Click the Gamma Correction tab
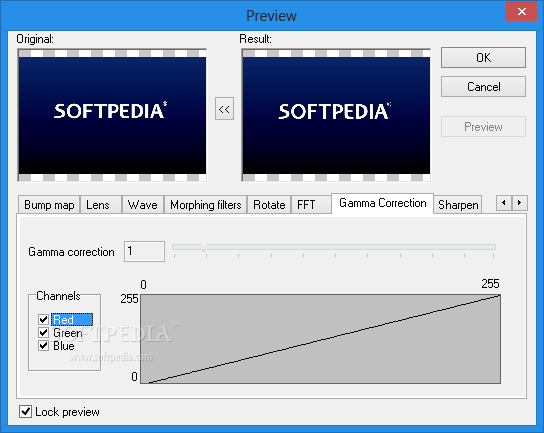This screenshot has height=433, width=544. pyautogui.click(x=382, y=203)
